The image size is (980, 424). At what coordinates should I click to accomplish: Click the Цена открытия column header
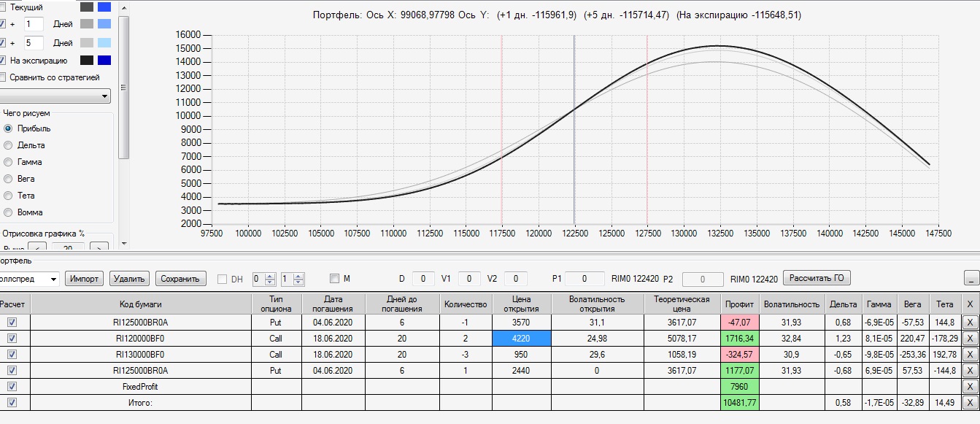[x=521, y=304]
